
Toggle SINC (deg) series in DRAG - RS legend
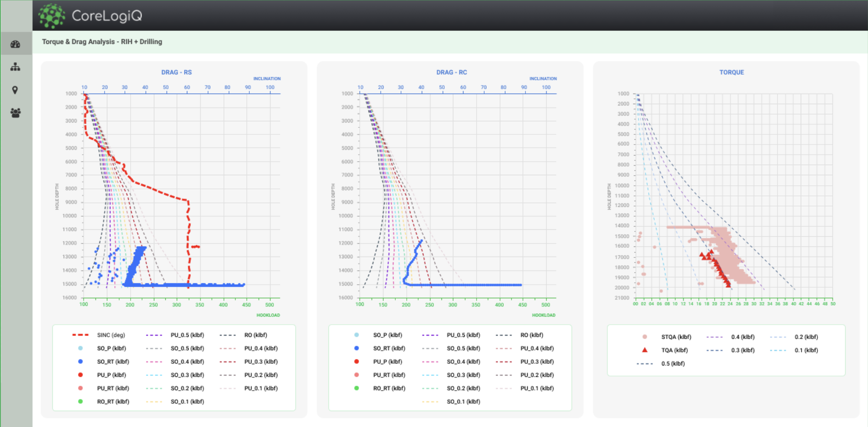tap(111, 335)
